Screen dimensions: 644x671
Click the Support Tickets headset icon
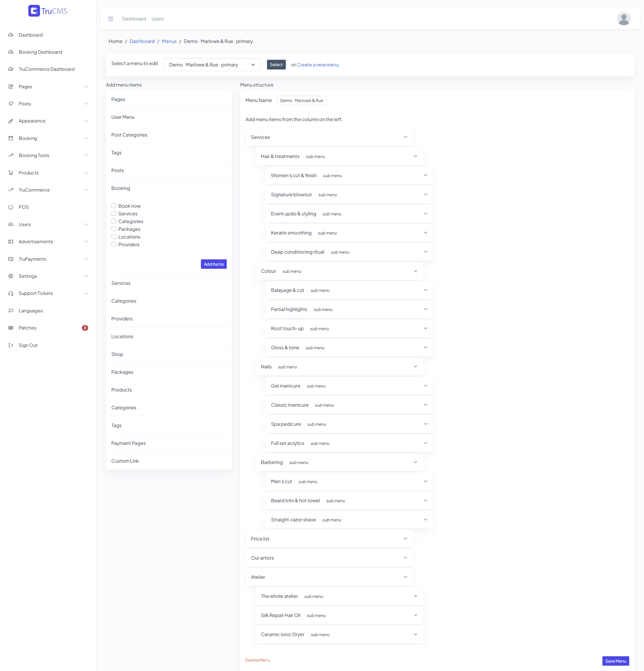click(x=11, y=293)
